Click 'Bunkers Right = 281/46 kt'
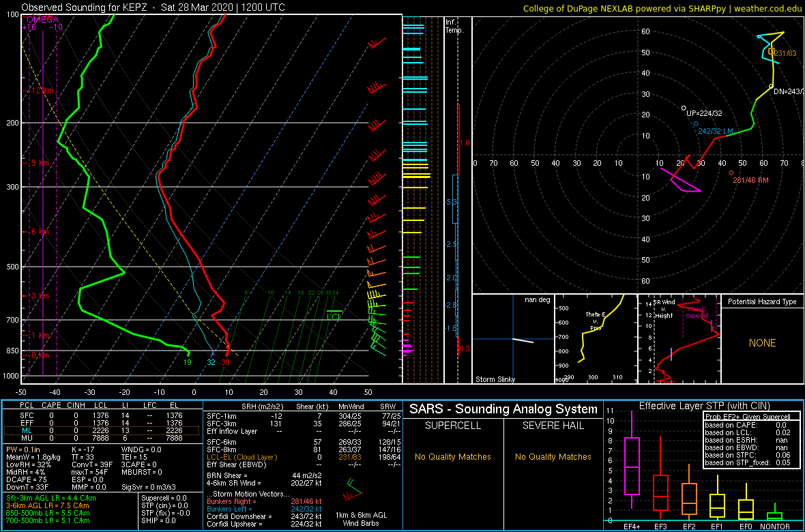The width and height of the screenshot is (805, 532). point(264,501)
